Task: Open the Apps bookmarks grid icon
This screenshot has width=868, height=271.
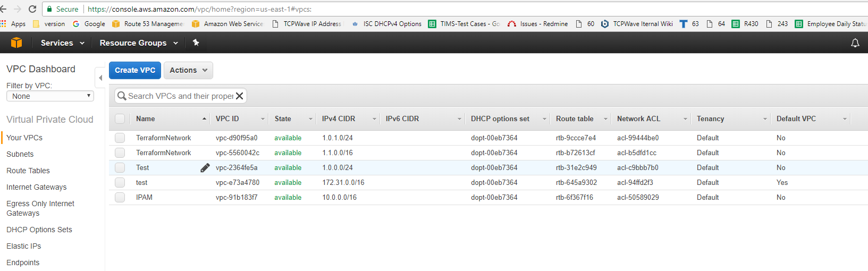Action: pos(4,24)
